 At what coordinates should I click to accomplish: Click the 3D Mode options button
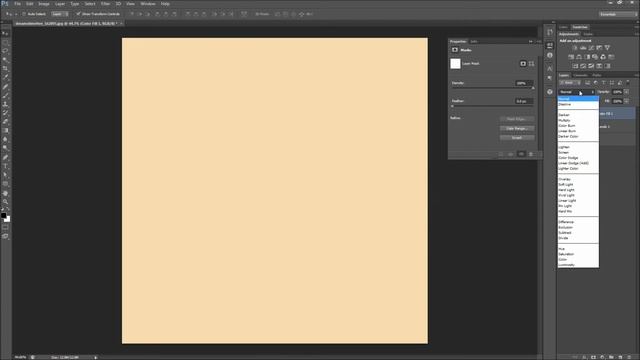pyautogui.click(x=262, y=14)
